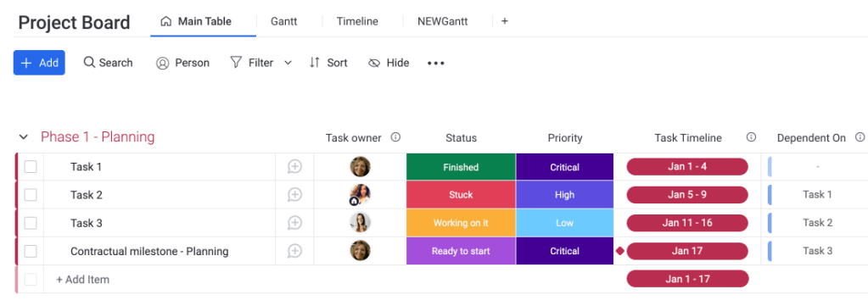The image size is (868, 306).
Task: Filter by Person
Action: pos(182,63)
